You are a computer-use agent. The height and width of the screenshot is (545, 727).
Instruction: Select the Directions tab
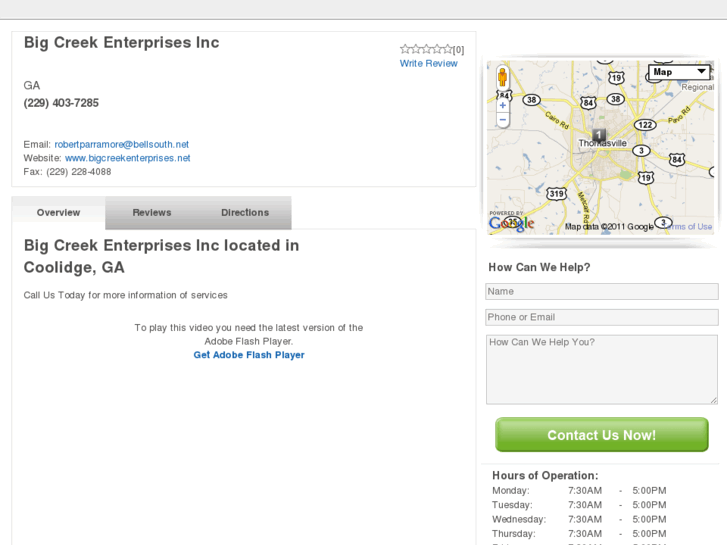coord(245,213)
